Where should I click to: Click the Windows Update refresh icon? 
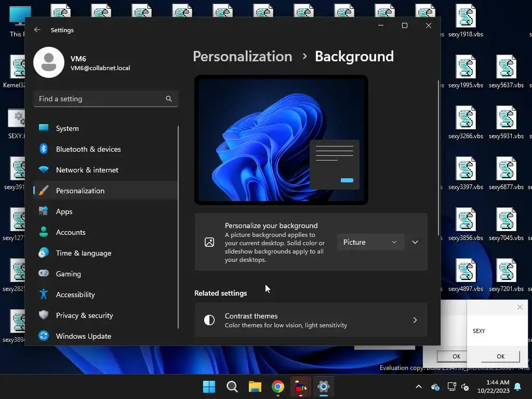click(x=44, y=336)
